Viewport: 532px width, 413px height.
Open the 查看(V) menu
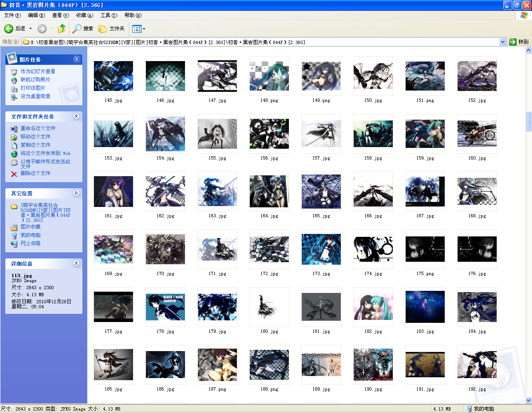[x=60, y=15]
